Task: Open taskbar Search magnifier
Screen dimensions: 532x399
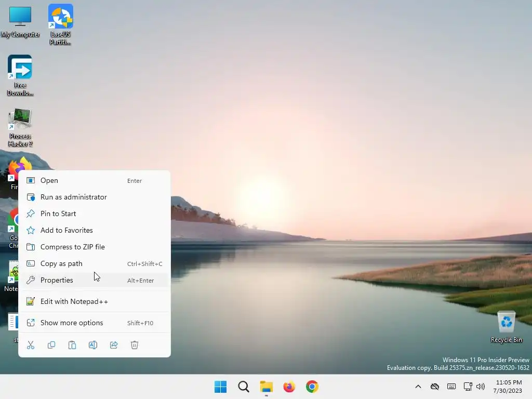Action: (x=244, y=387)
